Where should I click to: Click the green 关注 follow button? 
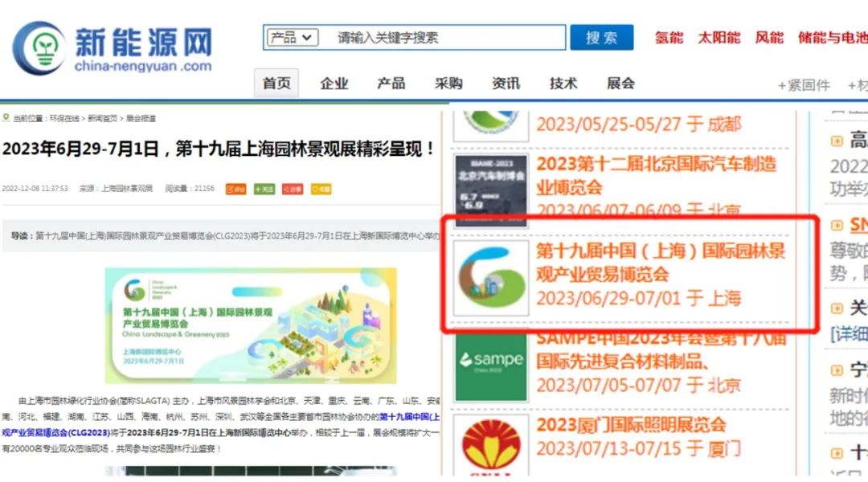(264, 190)
